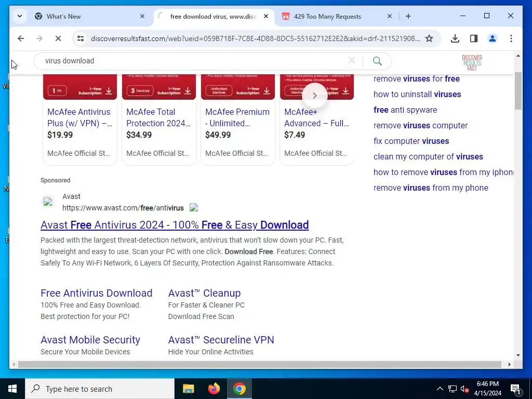Toggle the Chrome side panel

tap(474, 38)
